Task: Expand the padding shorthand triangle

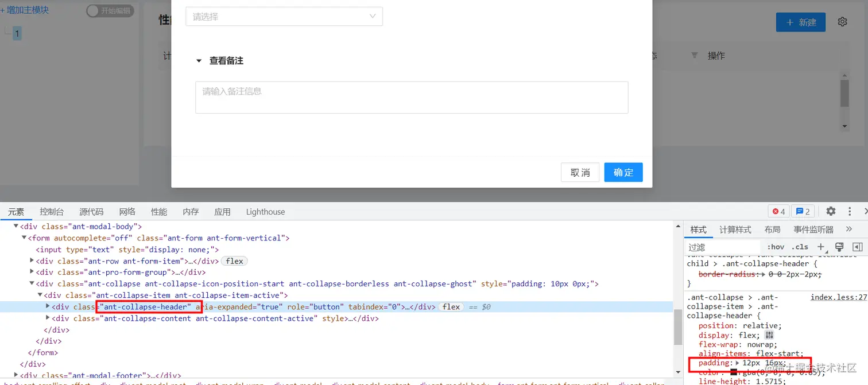Action: point(737,363)
